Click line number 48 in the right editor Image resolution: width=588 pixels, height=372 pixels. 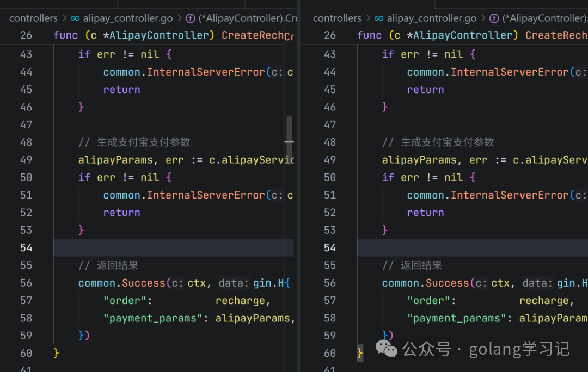329,142
